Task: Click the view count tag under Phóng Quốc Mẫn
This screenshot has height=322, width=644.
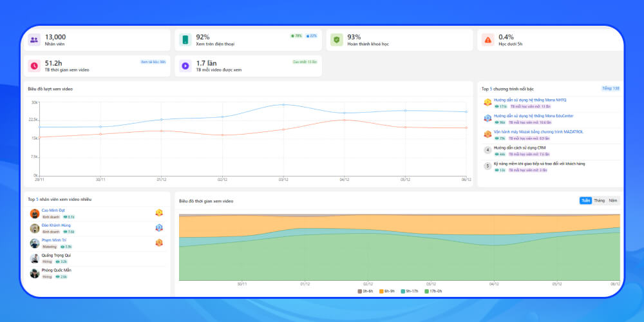Action: click(x=61, y=277)
